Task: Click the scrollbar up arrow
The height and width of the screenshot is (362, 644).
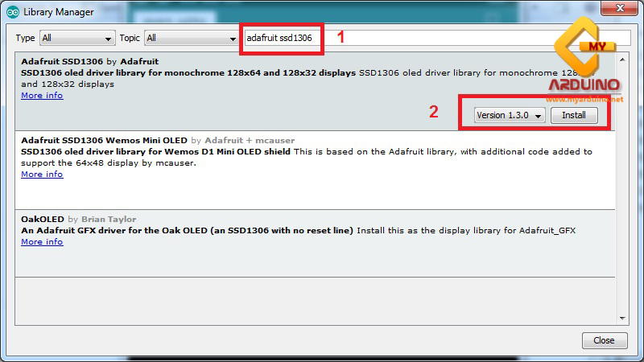Action: pyautogui.click(x=621, y=58)
